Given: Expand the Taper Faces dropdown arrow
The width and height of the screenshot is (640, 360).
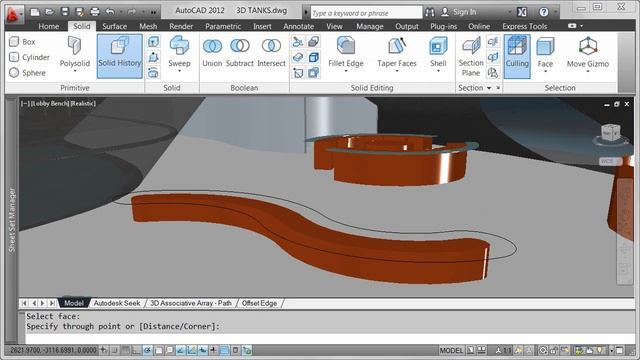Looking at the screenshot, I should point(397,71).
